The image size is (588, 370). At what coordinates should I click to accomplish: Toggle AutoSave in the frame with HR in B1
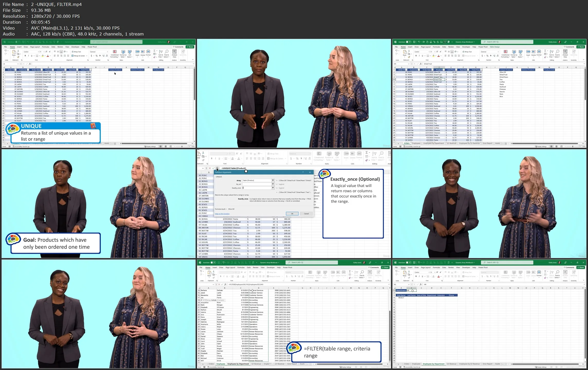tap(408, 263)
